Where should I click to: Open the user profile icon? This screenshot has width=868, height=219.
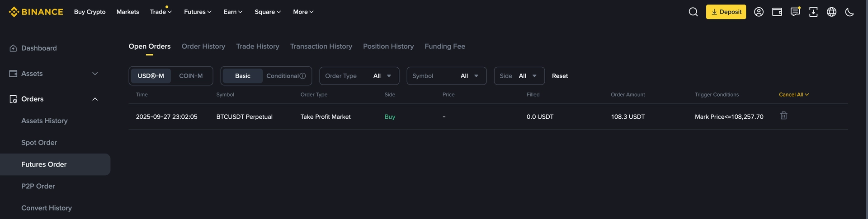[x=759, y=12]
